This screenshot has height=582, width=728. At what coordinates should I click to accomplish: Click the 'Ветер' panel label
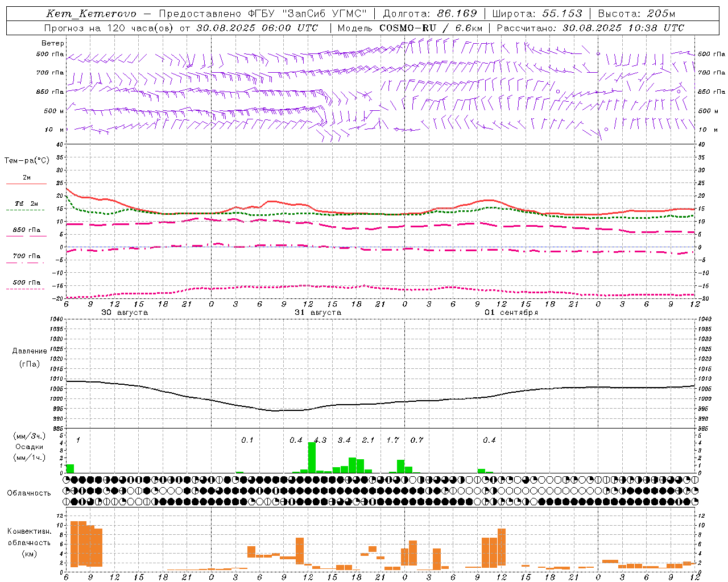point(53,43)
